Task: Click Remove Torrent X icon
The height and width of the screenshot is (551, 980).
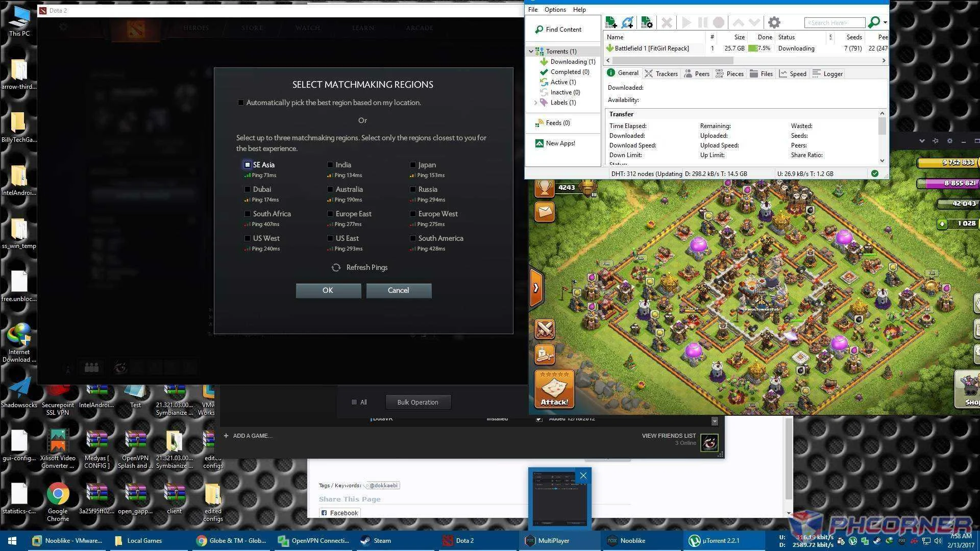Action: point(666,22)
